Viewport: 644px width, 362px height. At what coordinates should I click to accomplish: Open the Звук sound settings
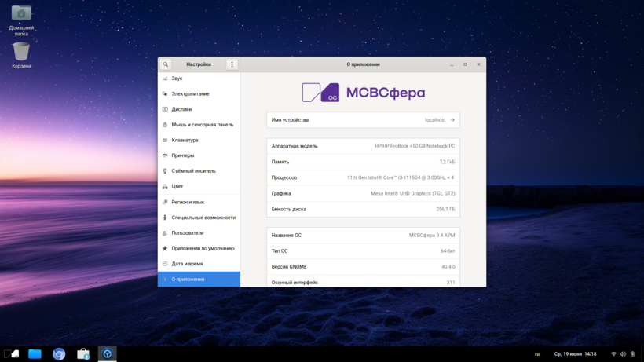click(177, 79)
